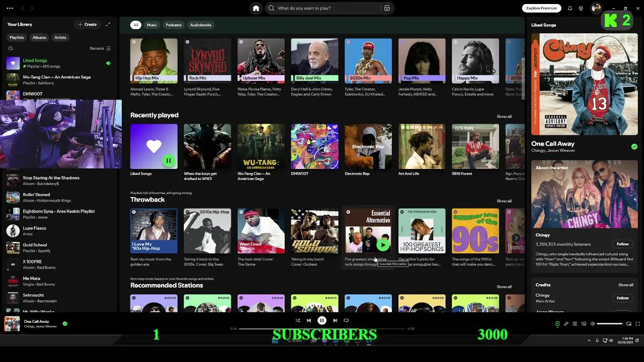
Task: Select the Music filter chip
Action: tap(152, 25)
